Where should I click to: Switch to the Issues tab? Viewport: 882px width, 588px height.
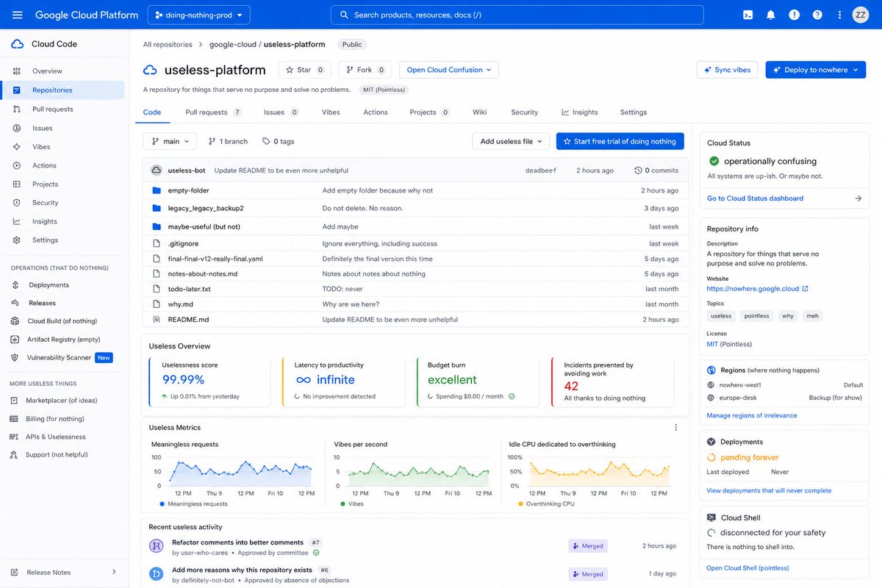point(281,112)
